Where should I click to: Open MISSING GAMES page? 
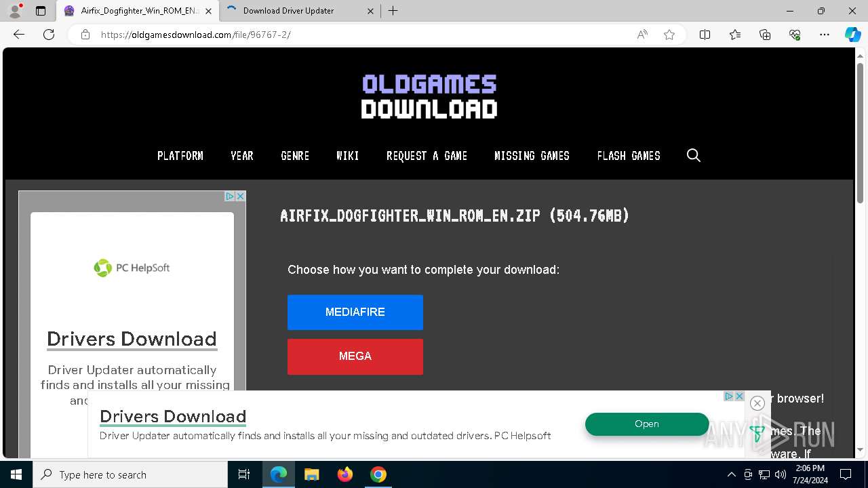532,156
